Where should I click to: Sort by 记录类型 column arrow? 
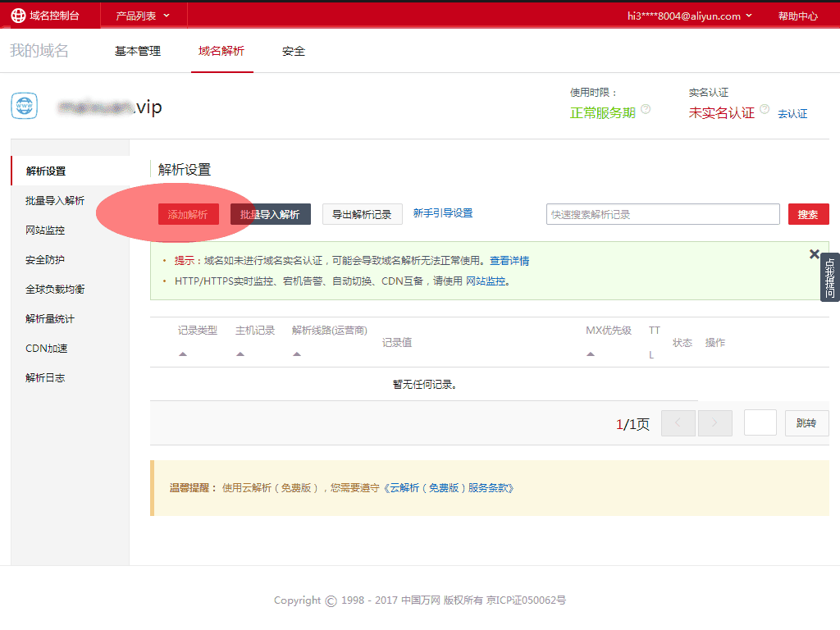(x=183, y=354)
